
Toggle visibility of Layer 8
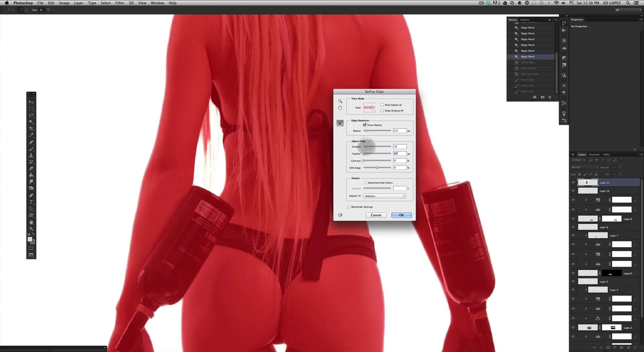[573, 227]
